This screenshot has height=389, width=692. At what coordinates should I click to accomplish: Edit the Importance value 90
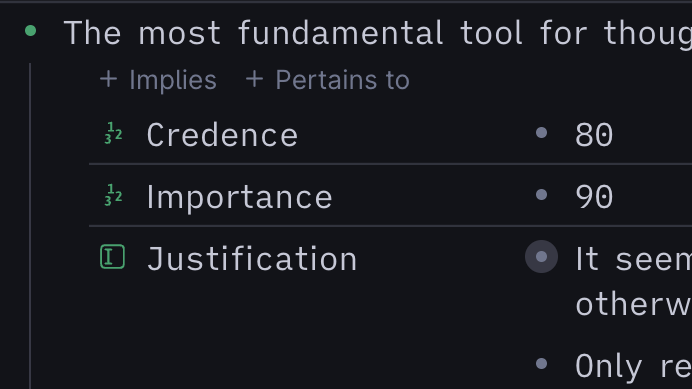coord(594,197)
